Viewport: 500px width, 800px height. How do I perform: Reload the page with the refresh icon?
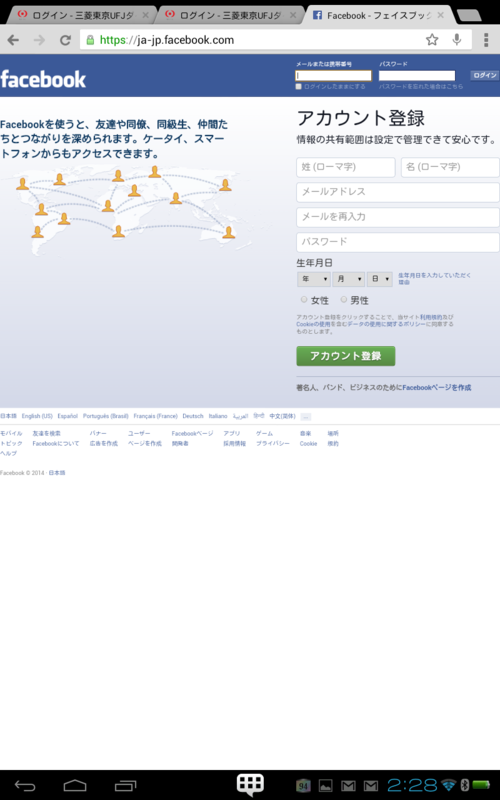point(65,40)
